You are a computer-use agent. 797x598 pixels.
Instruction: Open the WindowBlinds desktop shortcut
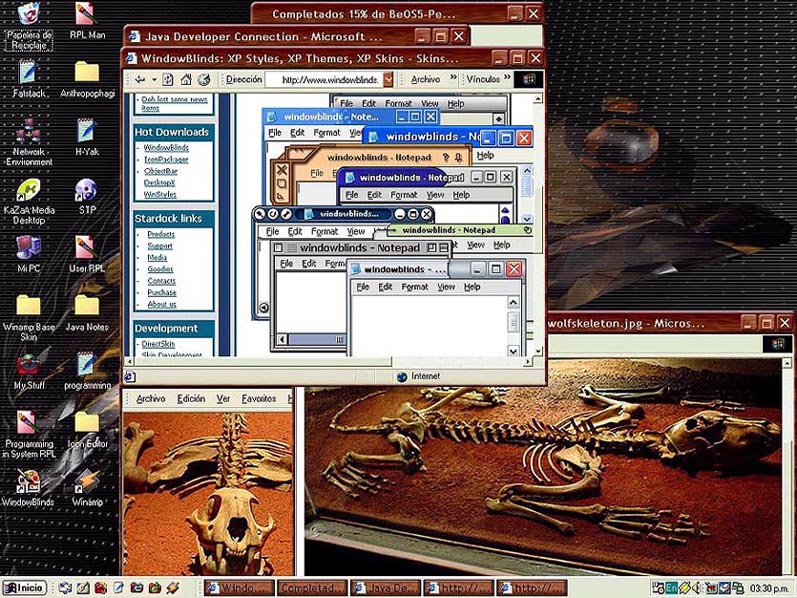(x=28, y=482)
